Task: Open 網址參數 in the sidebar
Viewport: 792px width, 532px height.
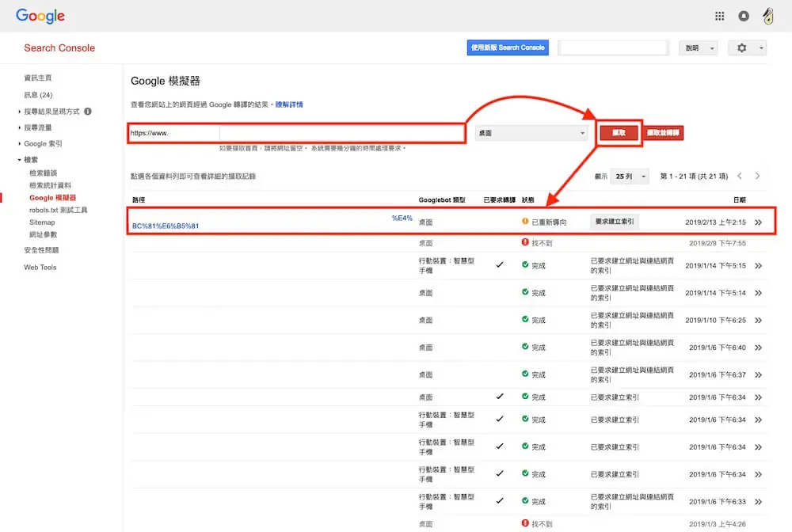Action: [x=43, y=234]
